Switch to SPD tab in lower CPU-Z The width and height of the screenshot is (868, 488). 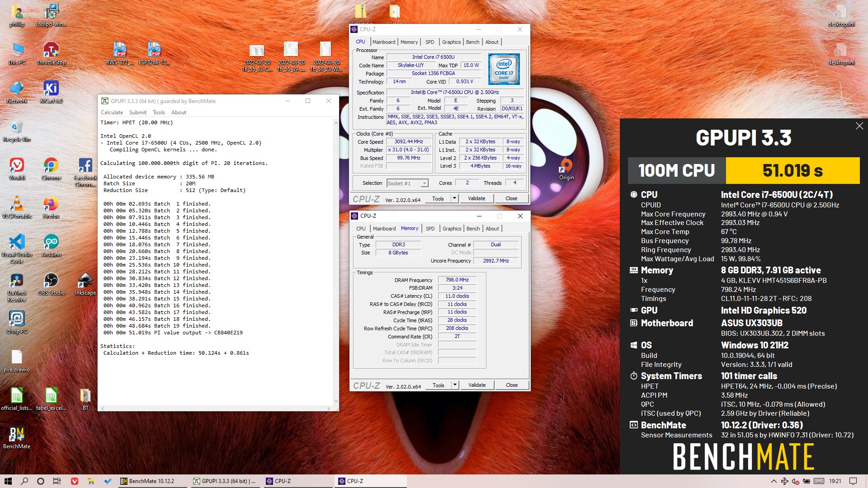point(430,229)
